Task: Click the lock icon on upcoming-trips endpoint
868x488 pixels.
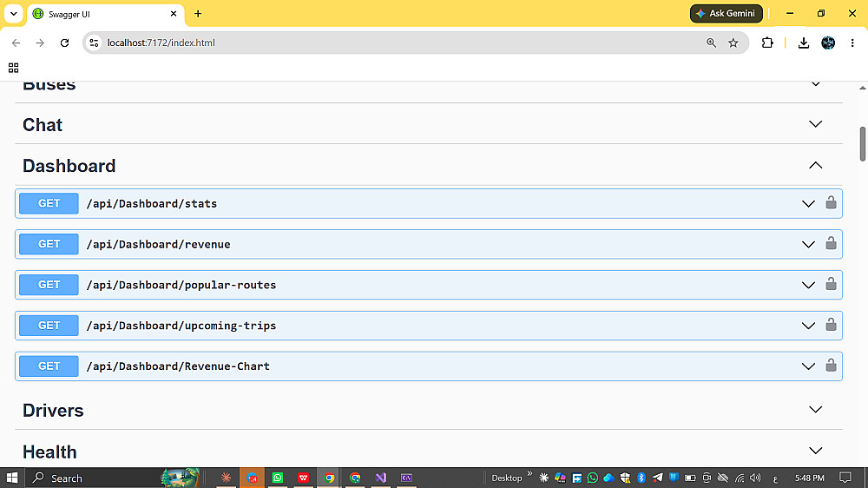Action: pyautogui.click(x=831, y=325)
